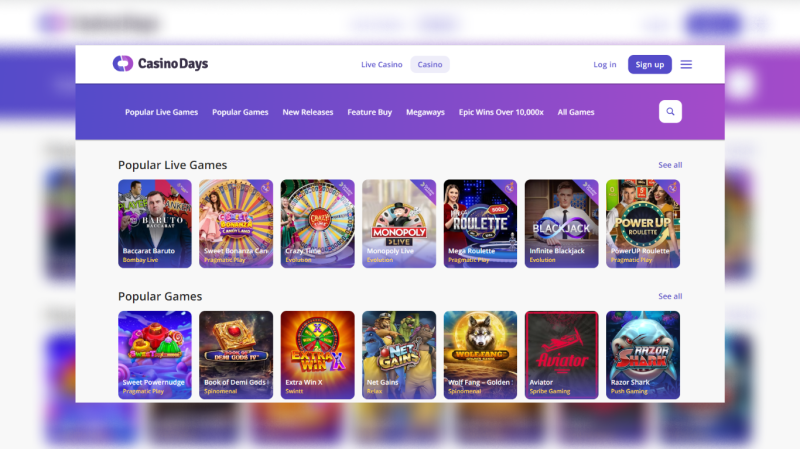Viewport: 800px width, 449px height.
Task: Select the Casino tab
Action: coord(430,64)
